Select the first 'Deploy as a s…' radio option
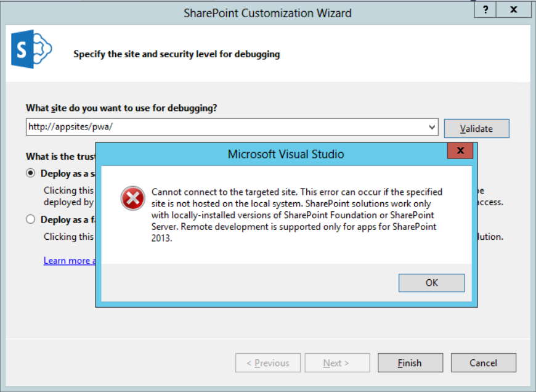 point(30,173)
